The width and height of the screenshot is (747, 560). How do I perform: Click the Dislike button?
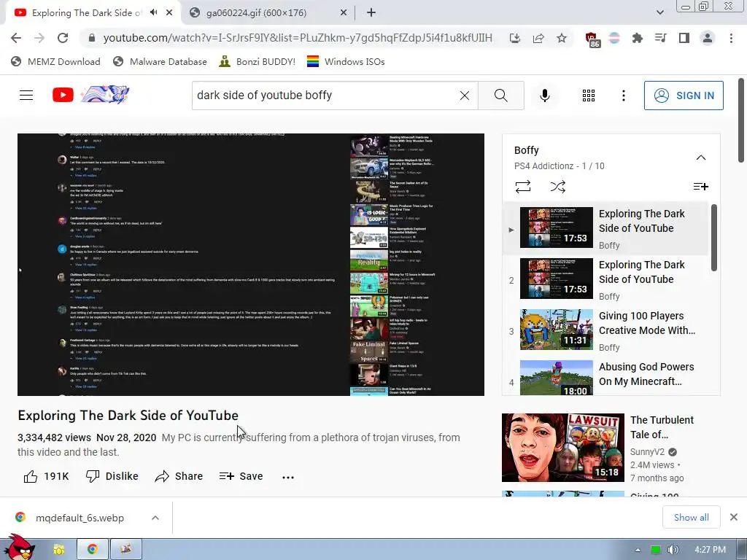point(112,476)
